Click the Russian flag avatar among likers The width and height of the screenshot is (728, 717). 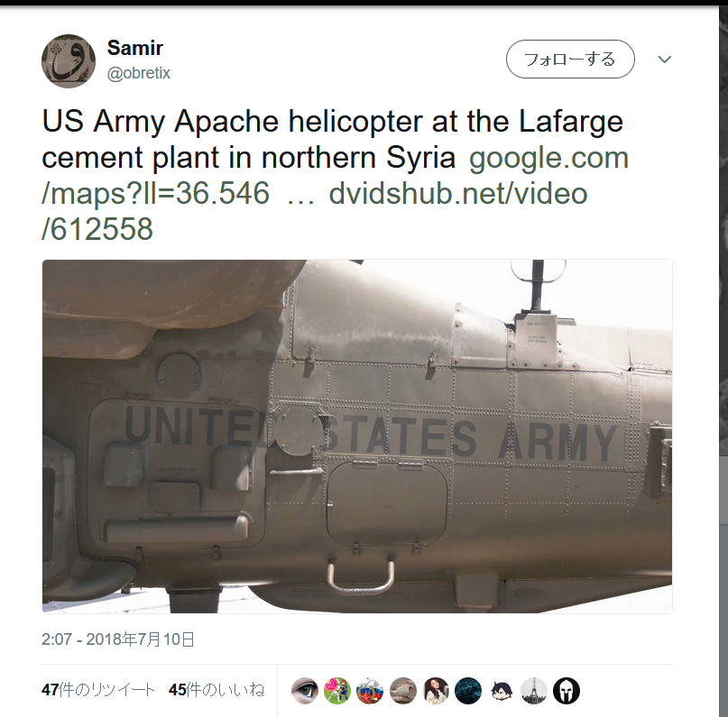pyautogui.click(x=370, y=691)
